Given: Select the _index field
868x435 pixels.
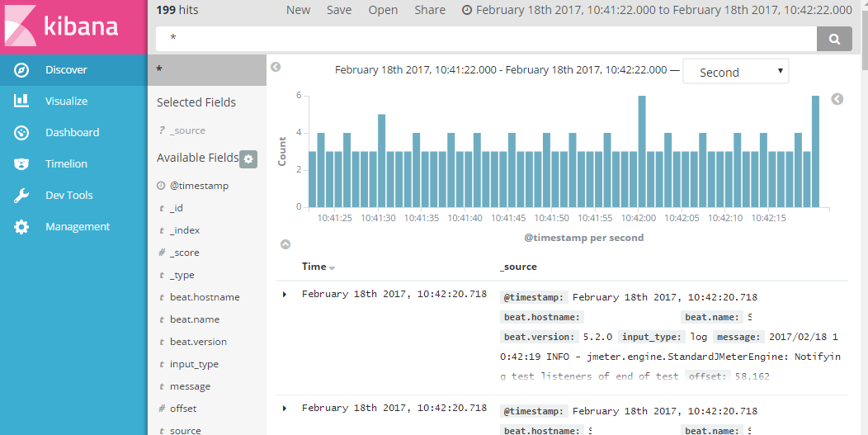Looking at the screenshot, I should tap(185, 230).
